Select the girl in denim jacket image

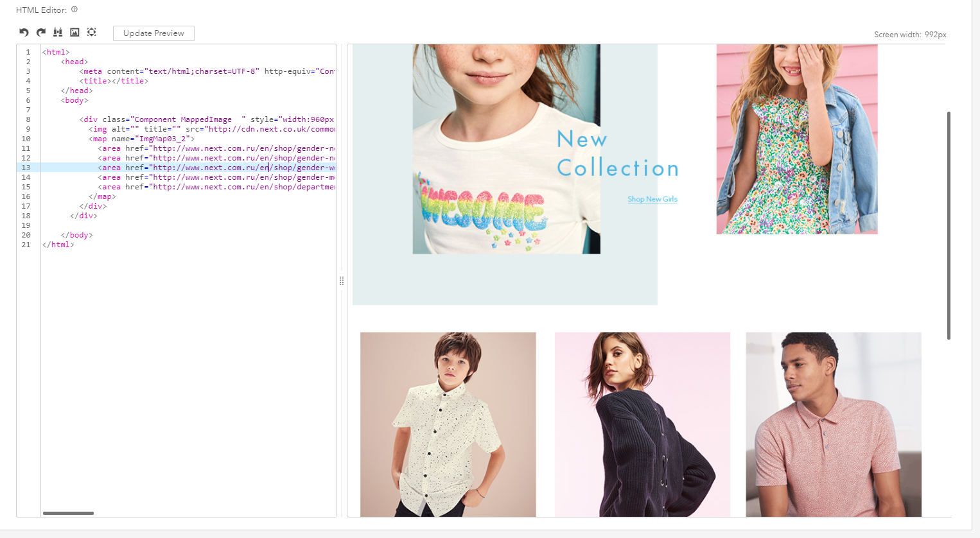[797, 139]
